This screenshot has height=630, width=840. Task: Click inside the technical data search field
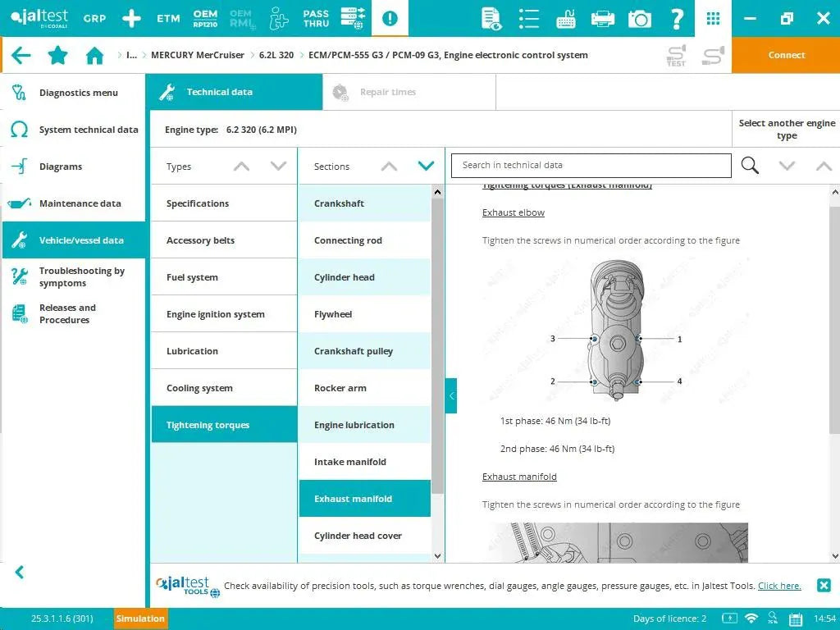[x=591, y=165]
